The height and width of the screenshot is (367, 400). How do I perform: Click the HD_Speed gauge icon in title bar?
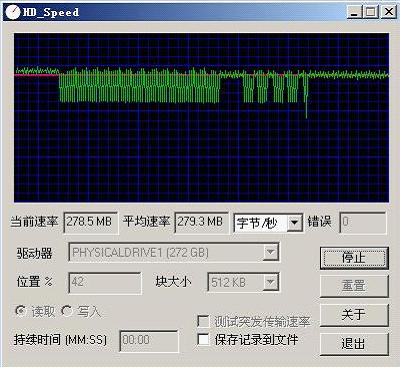coord(13,12)
